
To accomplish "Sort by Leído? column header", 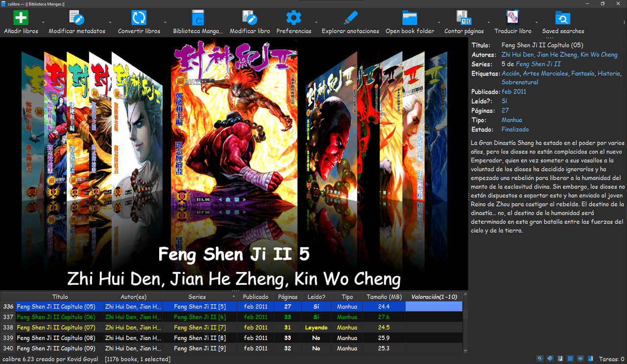I will [x=316, y=296].
